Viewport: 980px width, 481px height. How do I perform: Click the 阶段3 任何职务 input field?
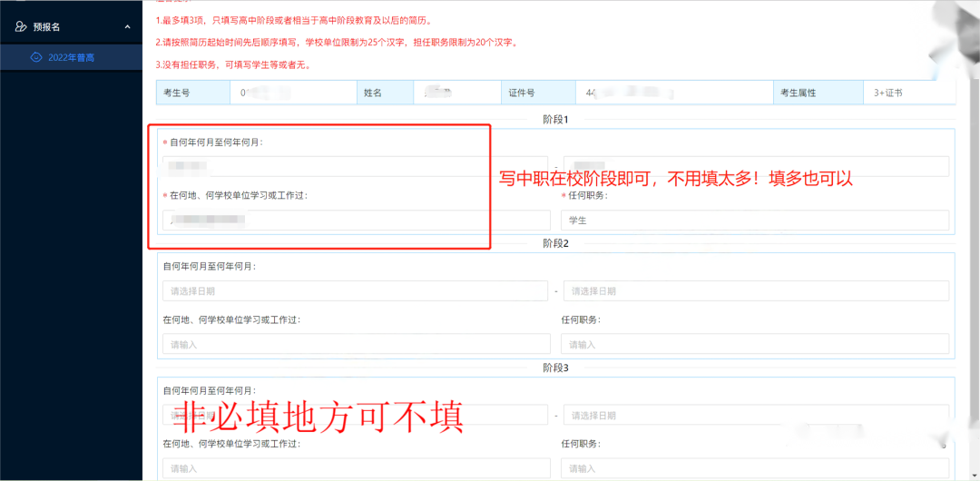[755, 469]
